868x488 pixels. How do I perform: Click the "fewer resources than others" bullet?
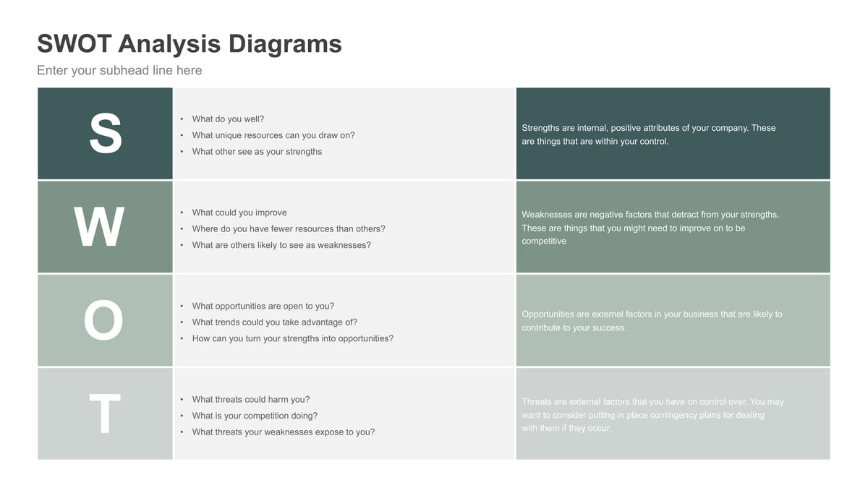(x=289, y=229)
